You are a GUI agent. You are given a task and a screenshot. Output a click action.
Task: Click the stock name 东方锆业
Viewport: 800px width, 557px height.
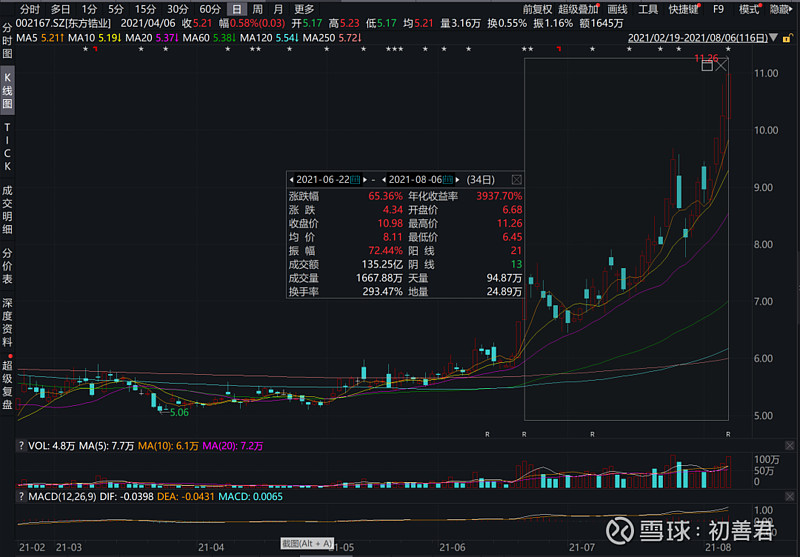[x=88, y=23]
